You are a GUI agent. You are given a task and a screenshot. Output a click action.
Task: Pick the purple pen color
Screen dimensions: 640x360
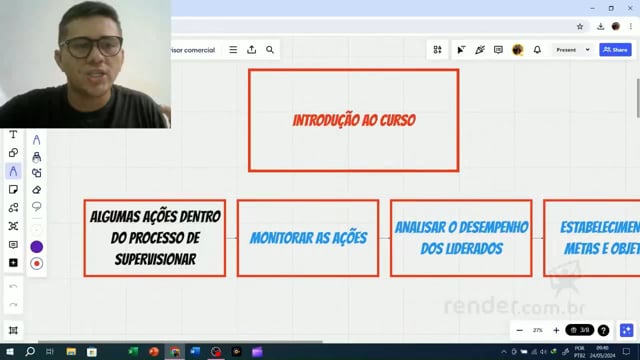pyautogui.click(x=36, y=247)
